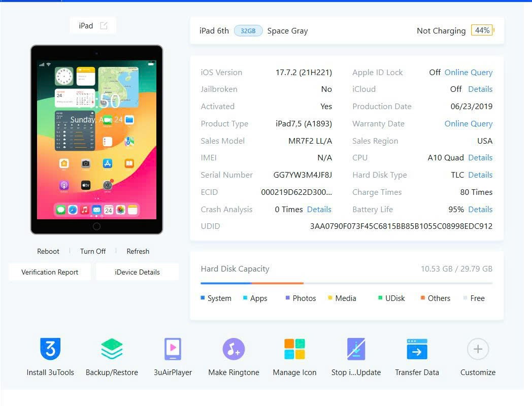
Task: Click the 10.53 GB / 29.79 GB text
Action: [x=456, y=268]
